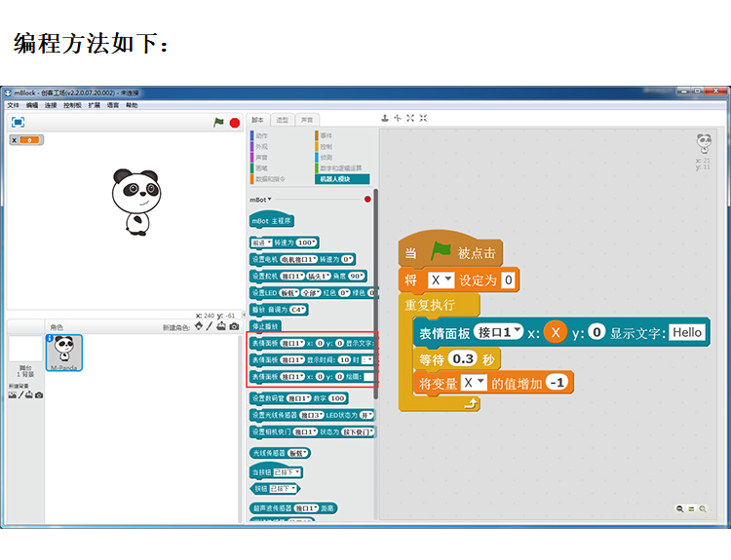Open the 帮助 menu
The width and height of the screenshot is (731, 560).
[x=132, y=105]
